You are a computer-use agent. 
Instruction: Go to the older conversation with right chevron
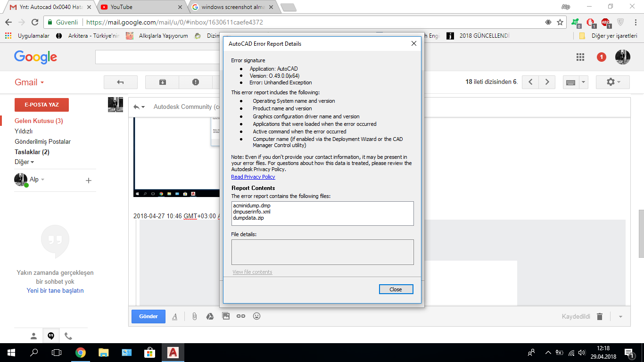pyautogui.click(x=547, y=82)
